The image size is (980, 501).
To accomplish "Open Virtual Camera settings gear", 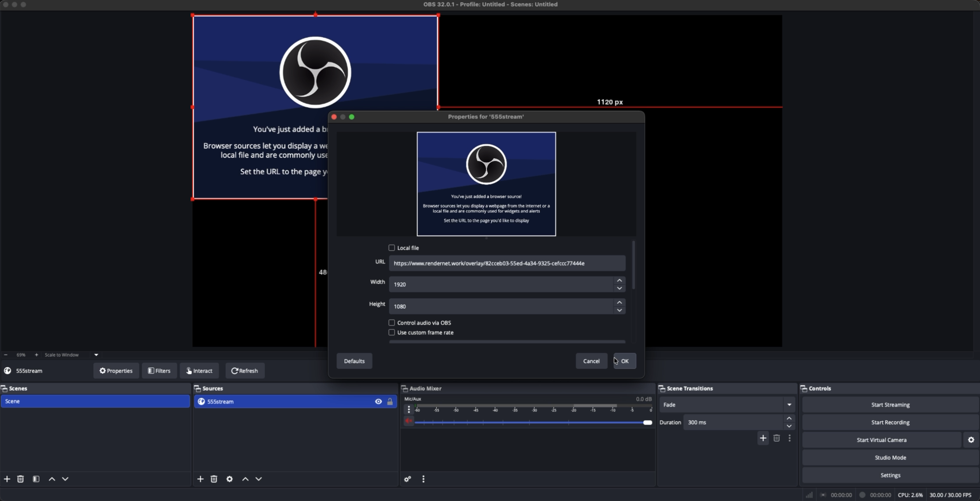I will [971, 440].
